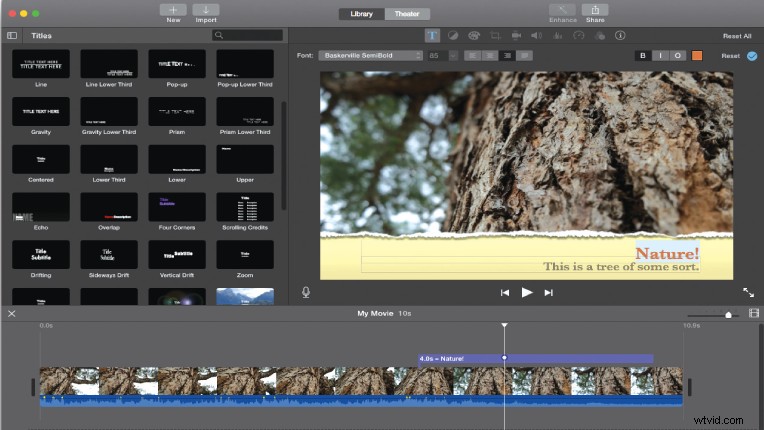The image size is (764, 430).
Task: Select the Title text settings icon
Action: [432, 35]
